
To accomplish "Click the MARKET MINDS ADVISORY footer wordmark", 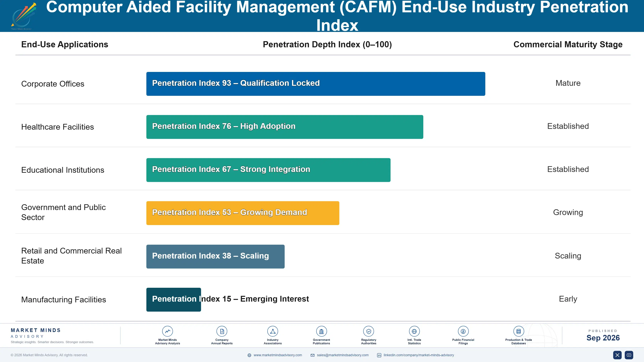I will pos(36,333).
